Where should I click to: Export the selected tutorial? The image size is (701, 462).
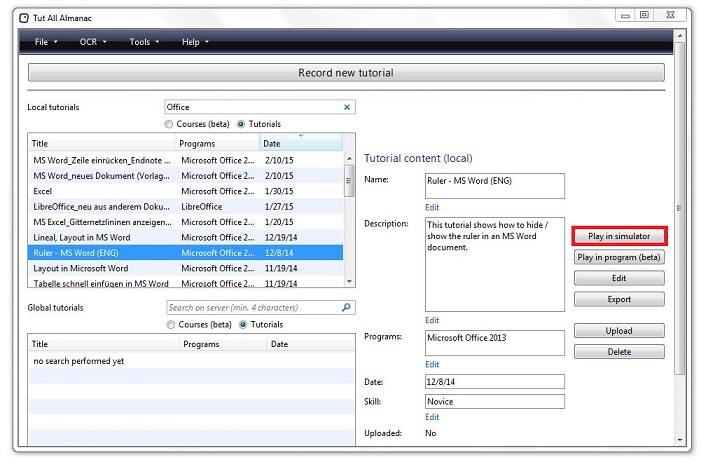(619, 299)
